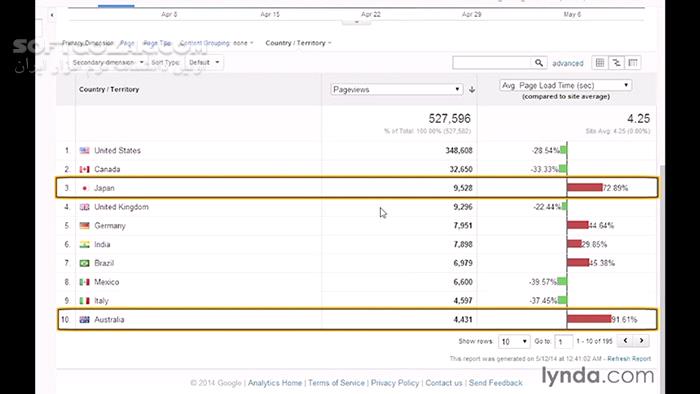Screen dimensions: 700x394
Task: Click the 348,608 pageviews value
Action: click(458, 151)
